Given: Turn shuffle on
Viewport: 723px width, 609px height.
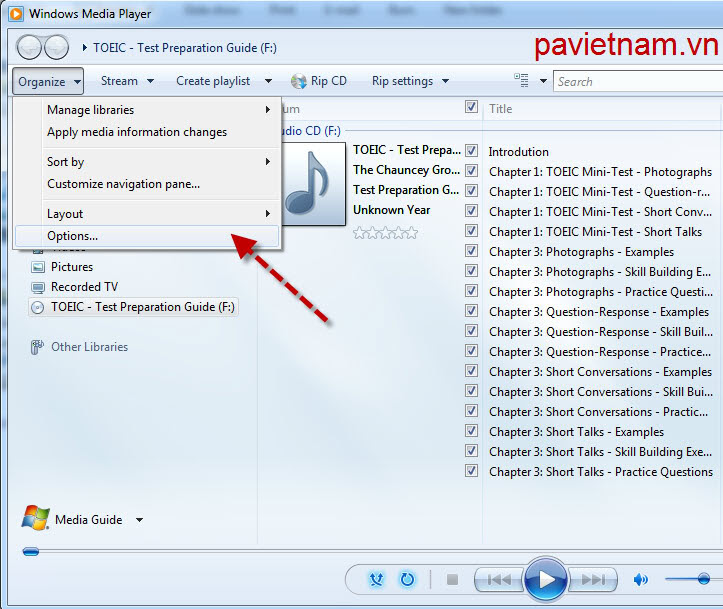Looking at the screenshot, I should [x=377, y=579].
